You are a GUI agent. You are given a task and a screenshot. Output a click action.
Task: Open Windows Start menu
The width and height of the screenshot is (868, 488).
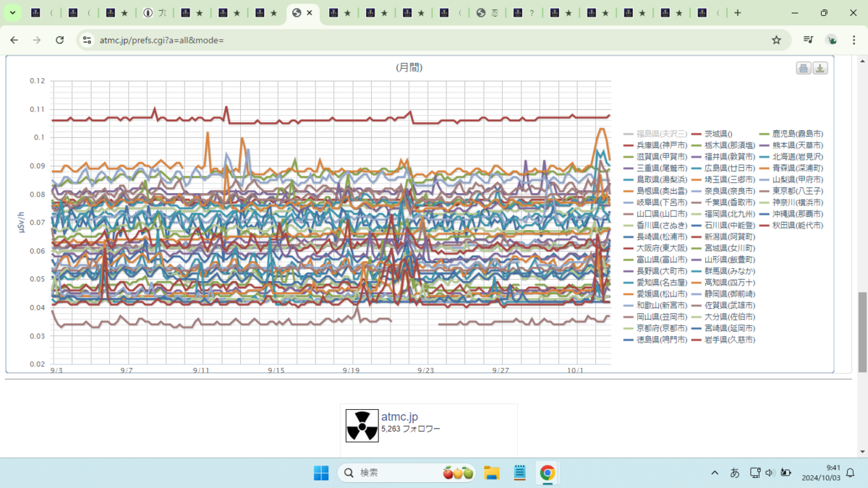point(321,473)
